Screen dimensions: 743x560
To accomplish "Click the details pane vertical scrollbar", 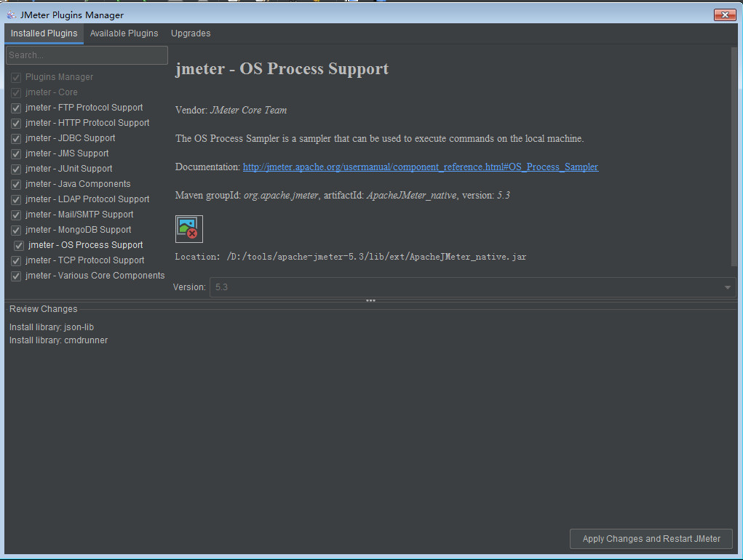I will point(734,156).
